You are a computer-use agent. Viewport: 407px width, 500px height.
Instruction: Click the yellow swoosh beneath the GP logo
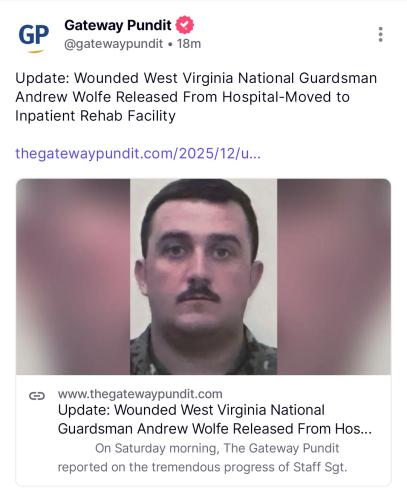coord(36,51)
